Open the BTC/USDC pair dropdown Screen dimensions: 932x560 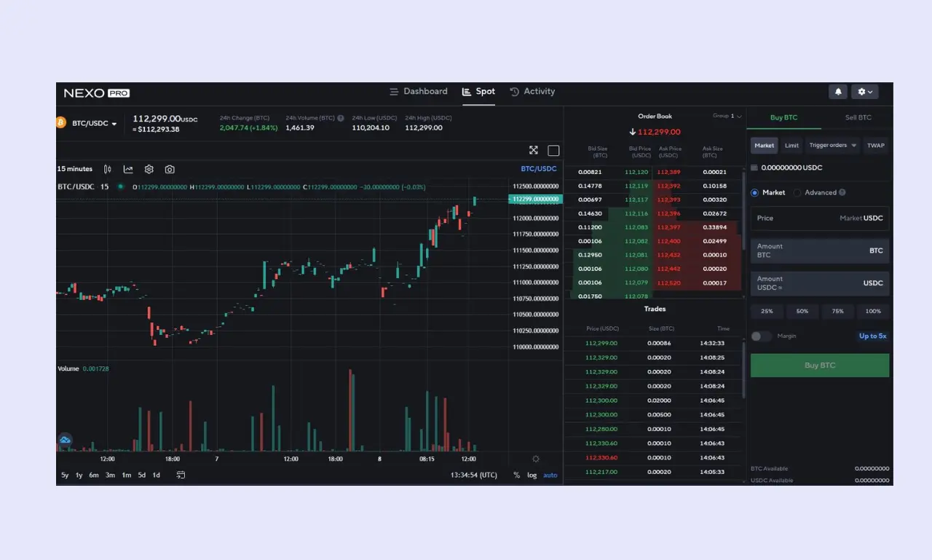(x=94, y=124)
